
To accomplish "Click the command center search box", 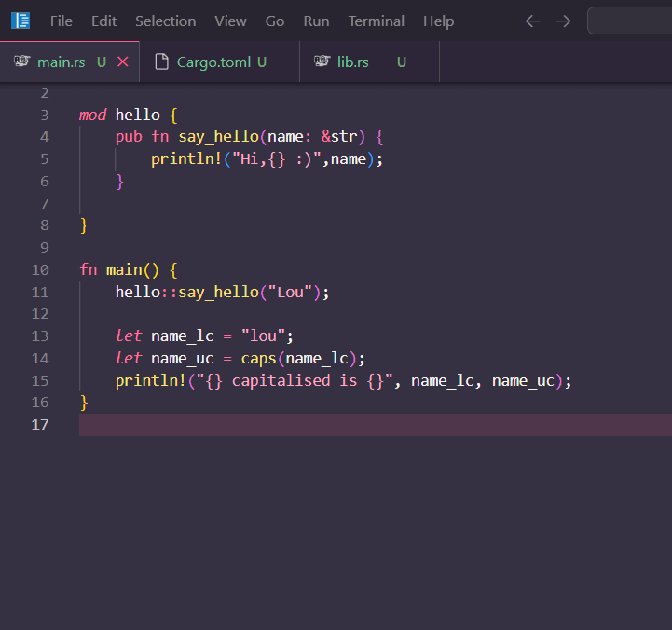I will click(630, 21).
